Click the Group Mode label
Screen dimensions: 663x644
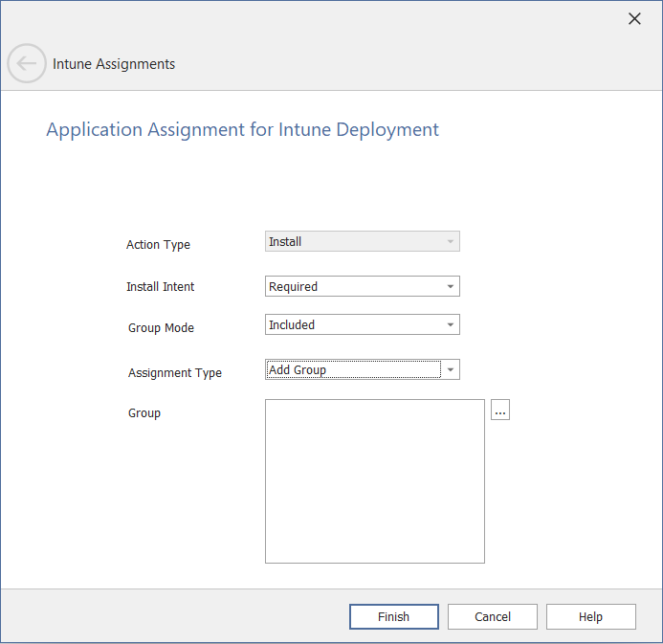(161, 327)
